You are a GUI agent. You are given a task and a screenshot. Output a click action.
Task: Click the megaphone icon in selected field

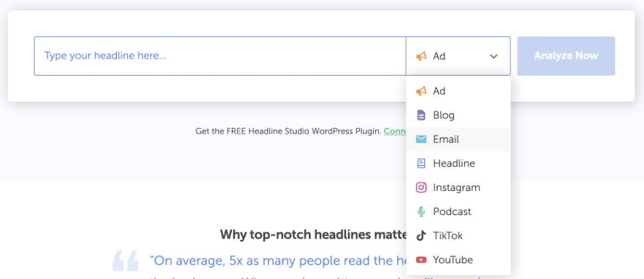pyautogui.click(x=421, y=56)
